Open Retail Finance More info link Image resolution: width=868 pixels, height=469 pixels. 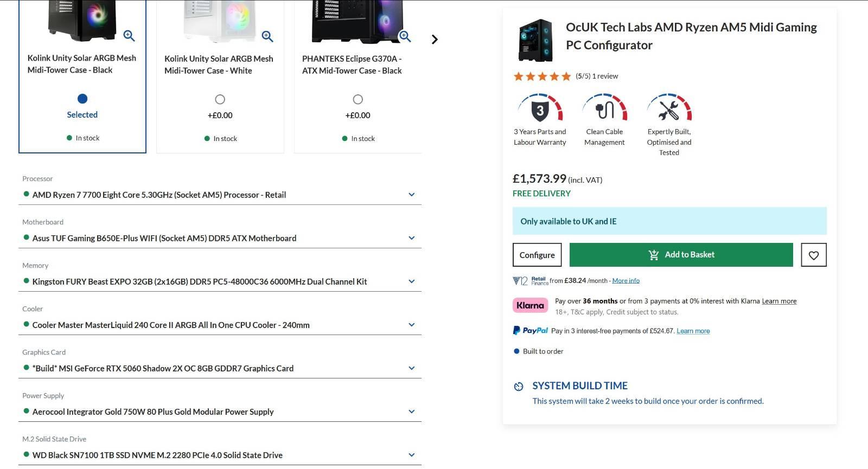(626, 281)
